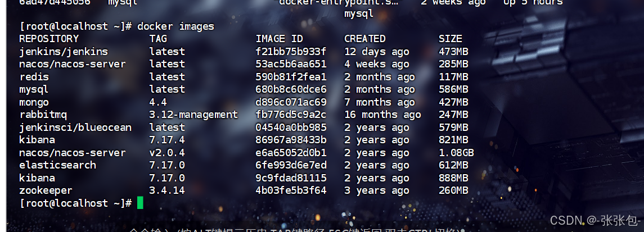Click repository name zookeeper
644x232 pixels.
pos(46,190)
